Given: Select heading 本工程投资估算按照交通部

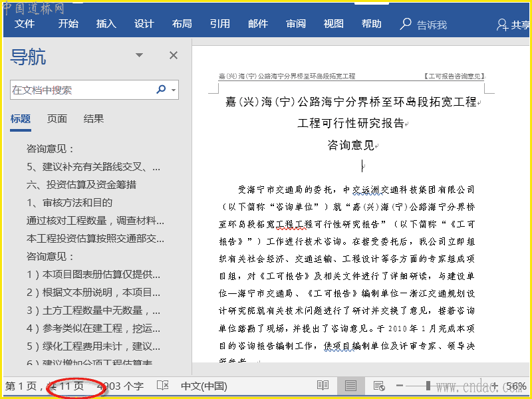Looking at the screenshot, I should 95,239.
